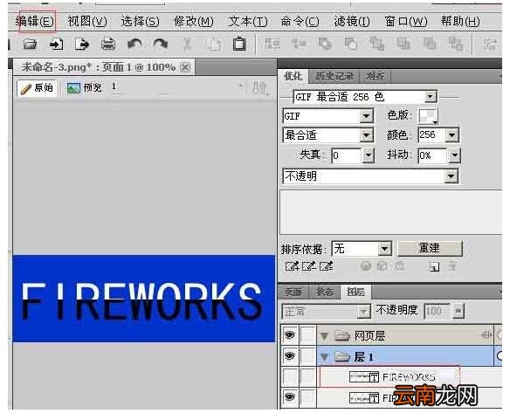The height and width of the screenshot is (420, 510).
Task: Click the Export toolbar icon
Action: [x=82, y=44]
